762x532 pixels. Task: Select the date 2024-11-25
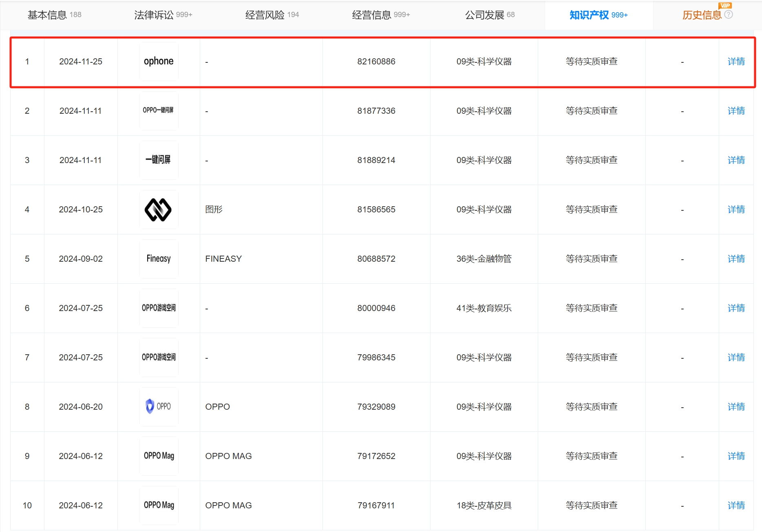(81, 62)
